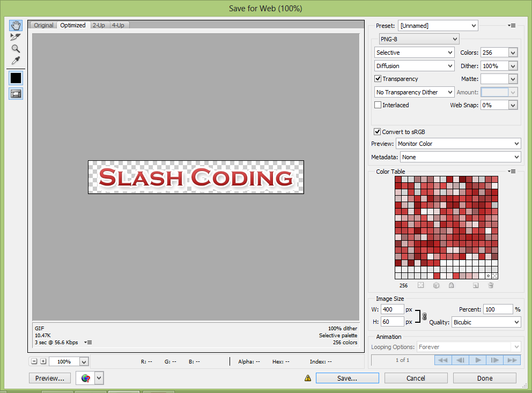The width and height of the screenshot is (532, 393).
Task: Open the Diffusion dither method dropdown
Action: (414, 66)
